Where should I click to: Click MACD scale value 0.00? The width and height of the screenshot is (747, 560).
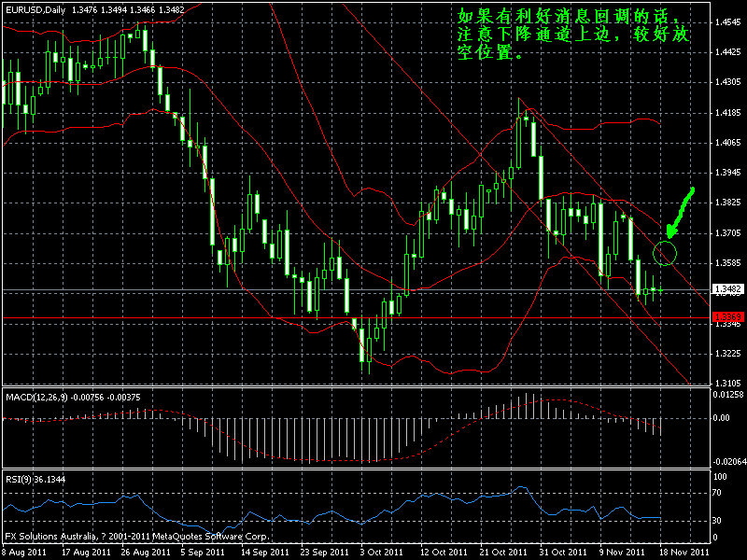click(x=721, y=417)
